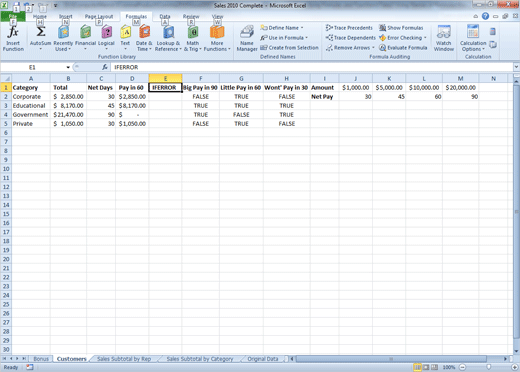The image size is (520, 372).
Task: Open the Calculation Options dropdown
Action: (473, 39)
